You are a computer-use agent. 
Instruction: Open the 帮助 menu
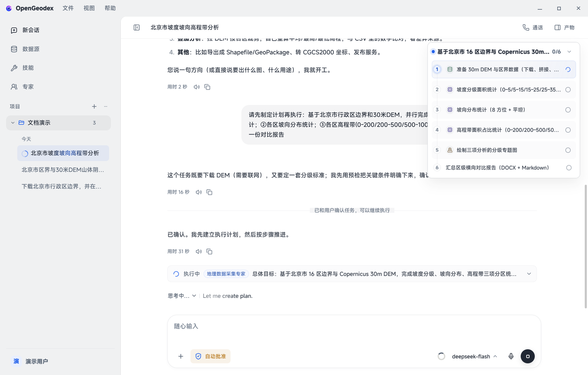[x=110, y=8]
